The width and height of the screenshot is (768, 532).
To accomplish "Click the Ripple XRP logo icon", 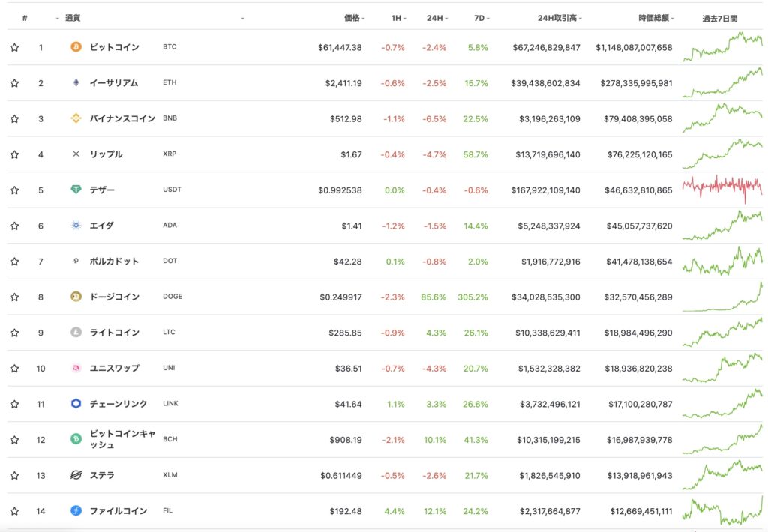I will [x=76, y=154].
